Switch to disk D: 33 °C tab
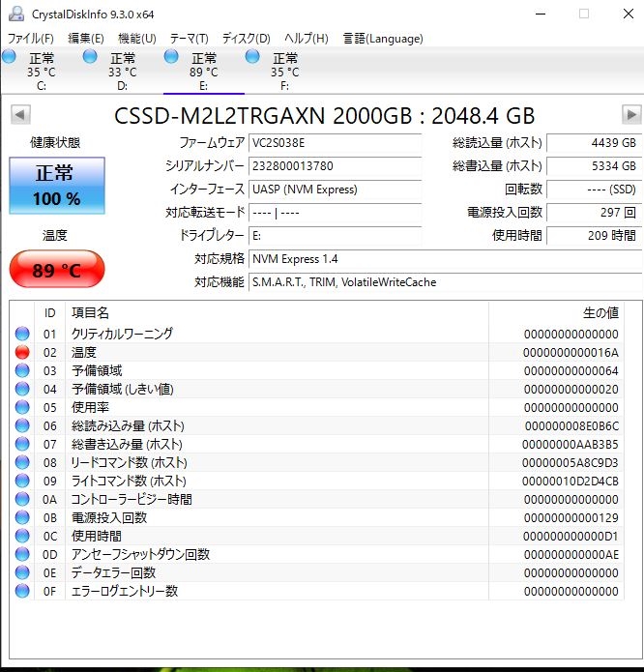This screenshot has height=672, width=644. (x=123, y=72)
